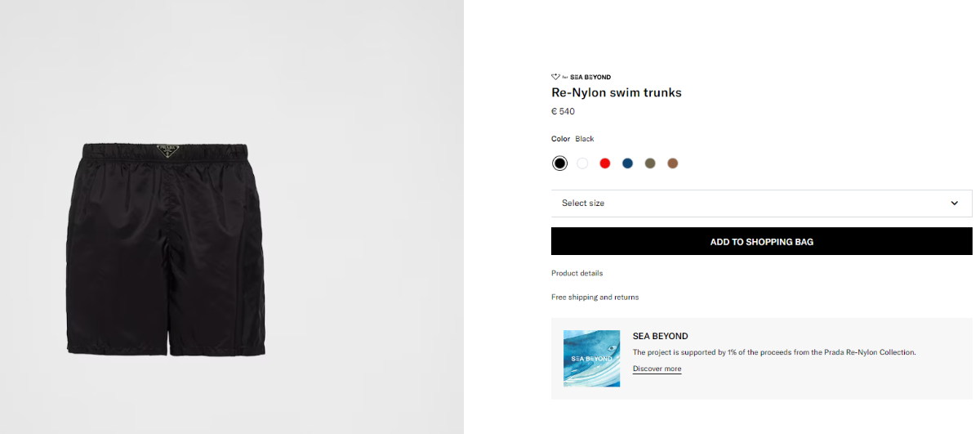Add the swim trunks to shopping bag
The height and width of the screenshot is (434, 980).
coord(761,241)
